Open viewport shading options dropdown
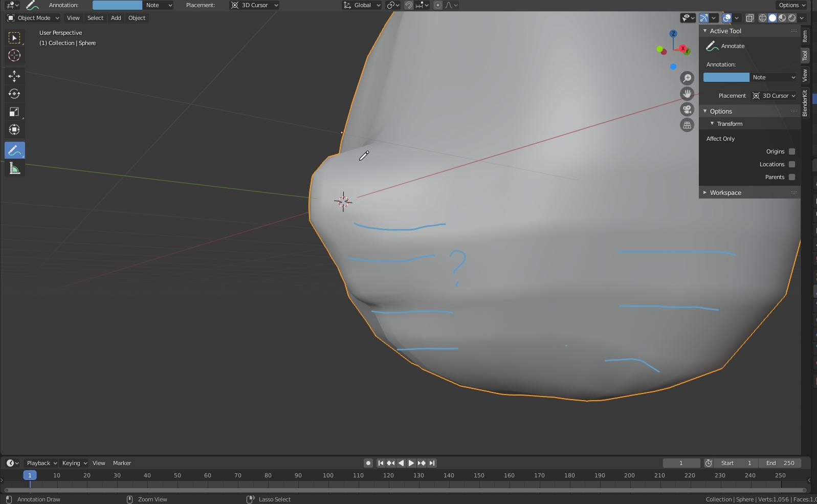The width and height of the screenshot is (817, 504). tap(802, 18)
